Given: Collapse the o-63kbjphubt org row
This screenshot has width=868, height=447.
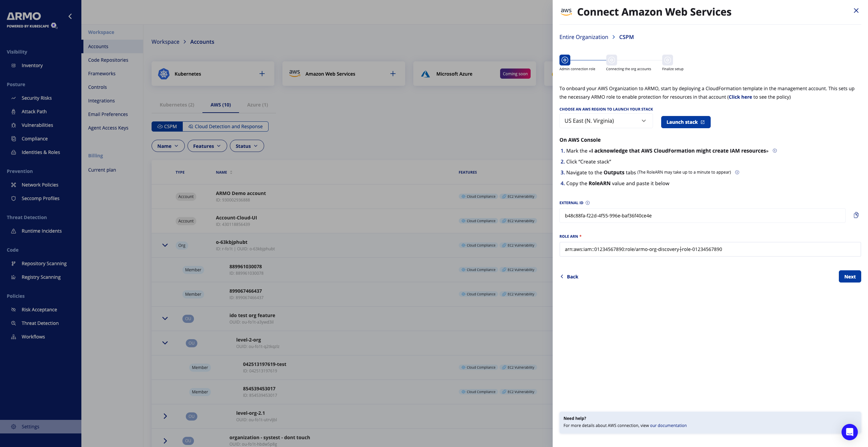Looking at the screenshot, I should tap(165, 245).
